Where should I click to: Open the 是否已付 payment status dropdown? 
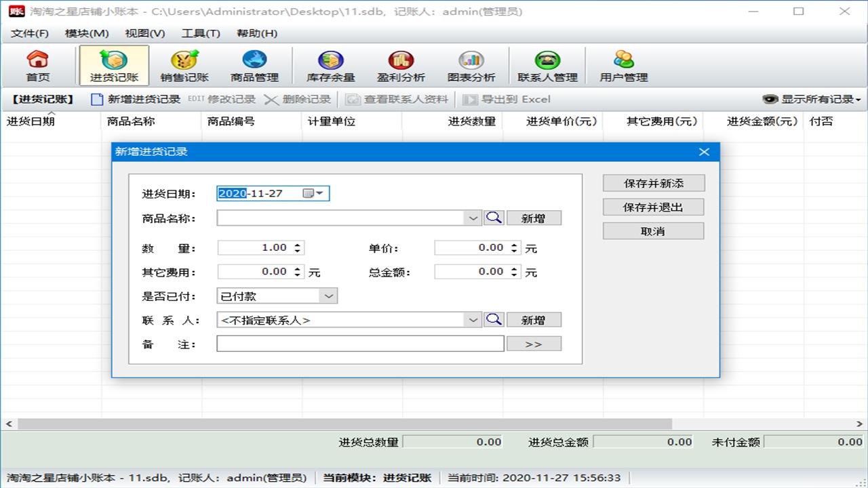coord(329,296)
